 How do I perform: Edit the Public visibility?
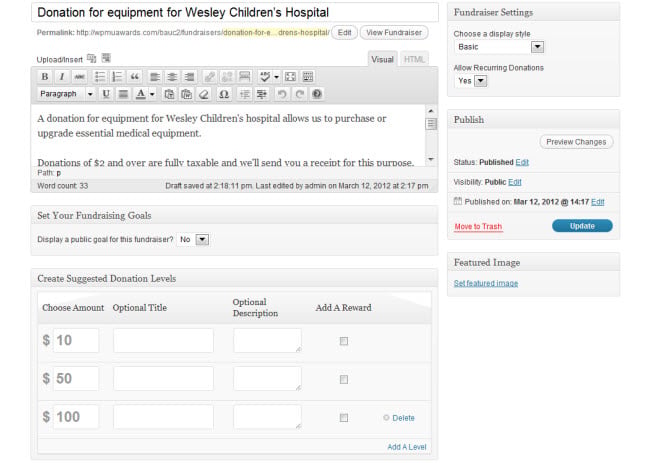pos(514,182)
